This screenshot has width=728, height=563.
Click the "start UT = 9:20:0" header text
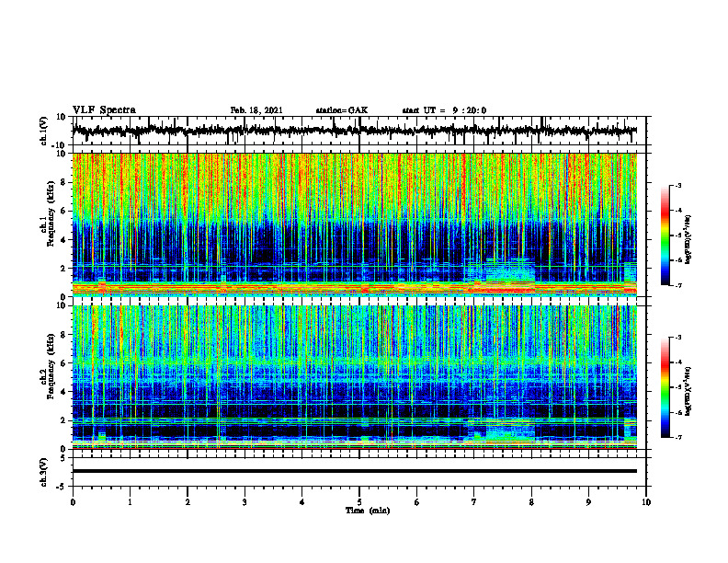point(444,110)
